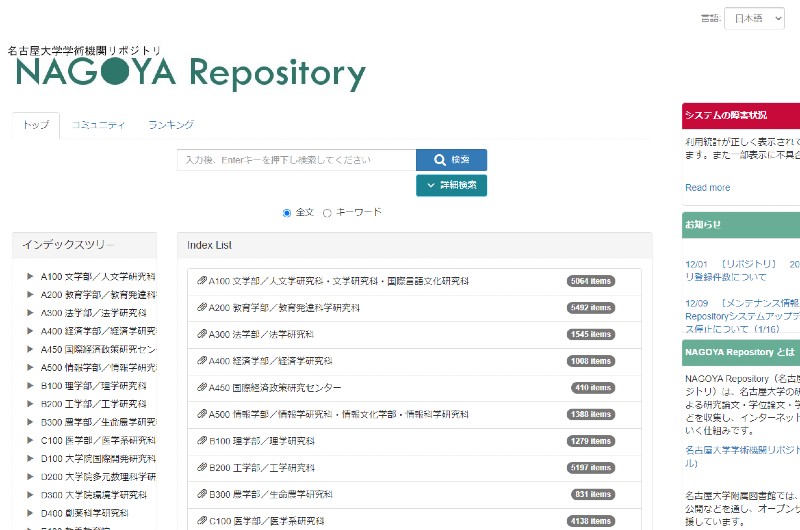Image resolution: width=800 pixels, height=530 pixels.
Task: Select the キーワード radio button
Action: [x=327, y=213]
